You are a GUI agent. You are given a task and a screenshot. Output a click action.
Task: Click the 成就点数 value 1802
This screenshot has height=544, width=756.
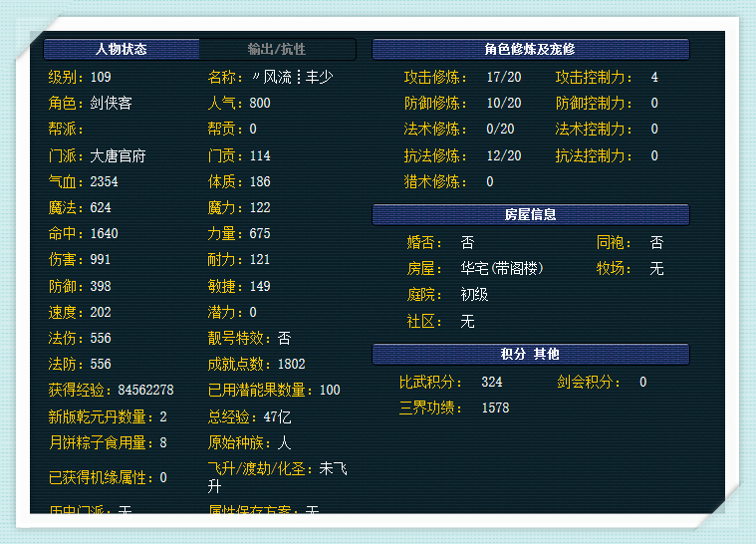pyautogui.click(x=292, y=364)
